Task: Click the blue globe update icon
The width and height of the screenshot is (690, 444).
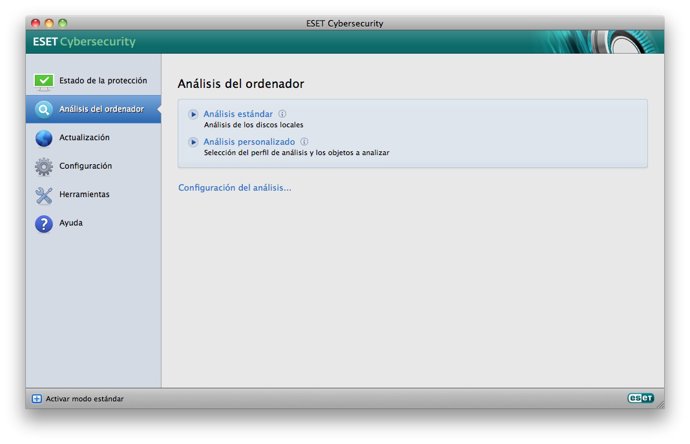Action: [x=44, y=138]
